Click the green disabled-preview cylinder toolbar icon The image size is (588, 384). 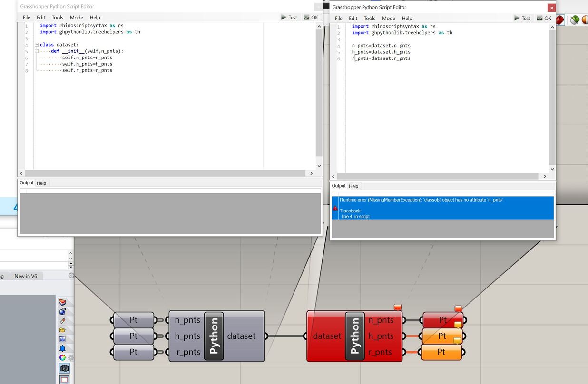point(575,19)
